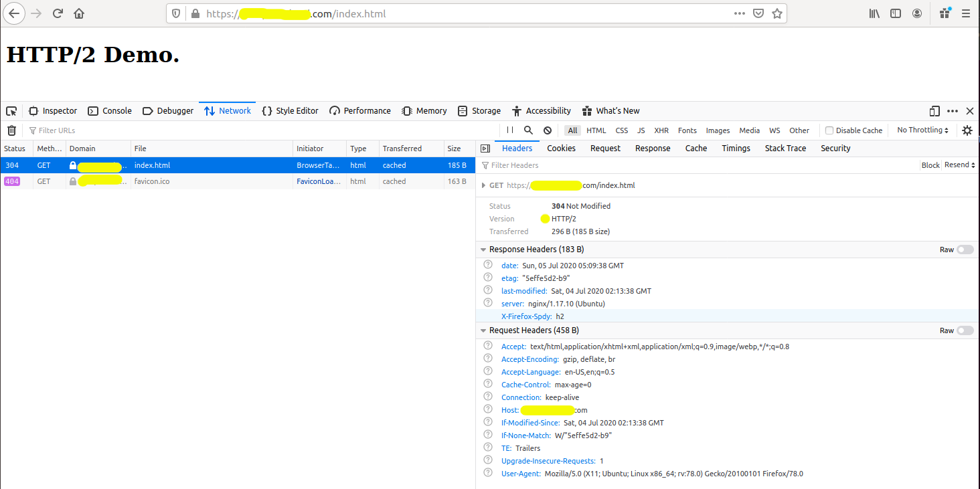Open the browser Home page icon
Image resolution: width=980 pixels, height=489 pixels.
79,13
